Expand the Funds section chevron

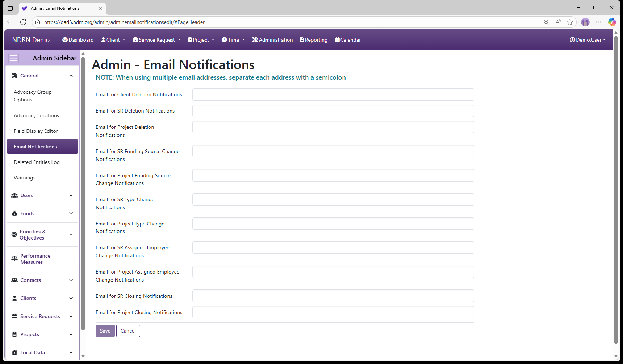[71, 213]
